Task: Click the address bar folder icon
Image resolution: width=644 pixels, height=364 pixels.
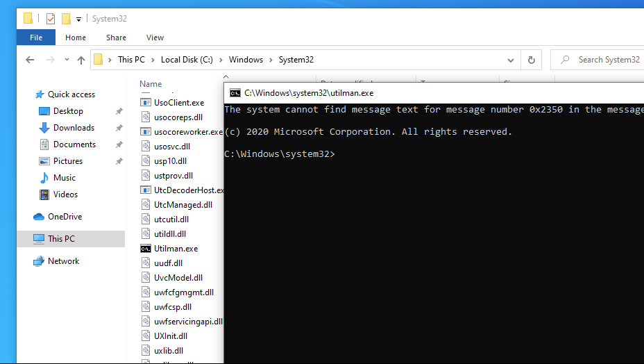Action: [x=98, y=60]
